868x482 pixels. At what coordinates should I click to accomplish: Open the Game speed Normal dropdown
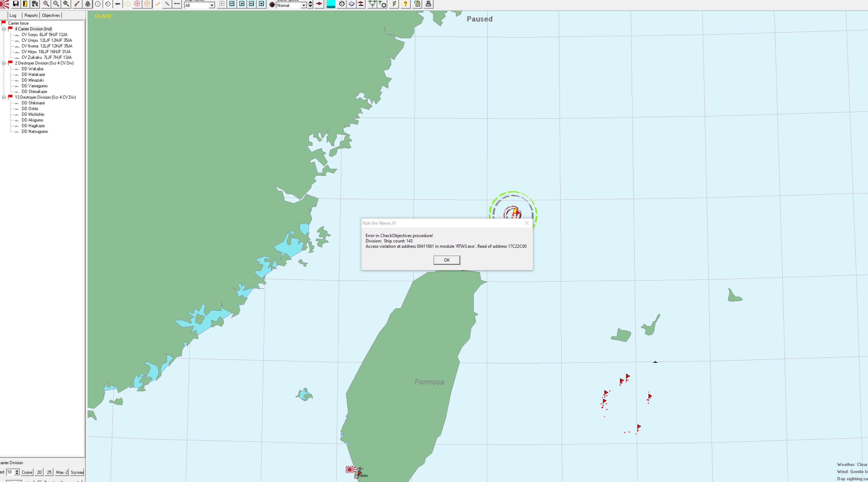click(303, 5)
